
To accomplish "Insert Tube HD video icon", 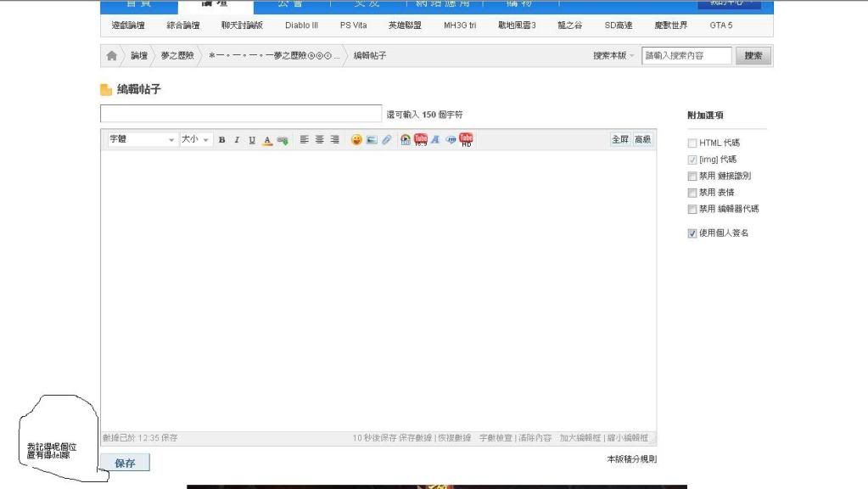I will 466,140.
